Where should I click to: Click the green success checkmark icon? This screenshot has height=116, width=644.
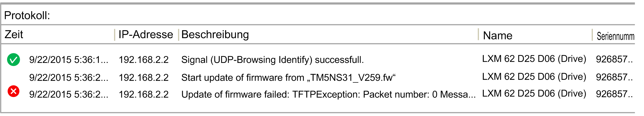tap(13, 60)
